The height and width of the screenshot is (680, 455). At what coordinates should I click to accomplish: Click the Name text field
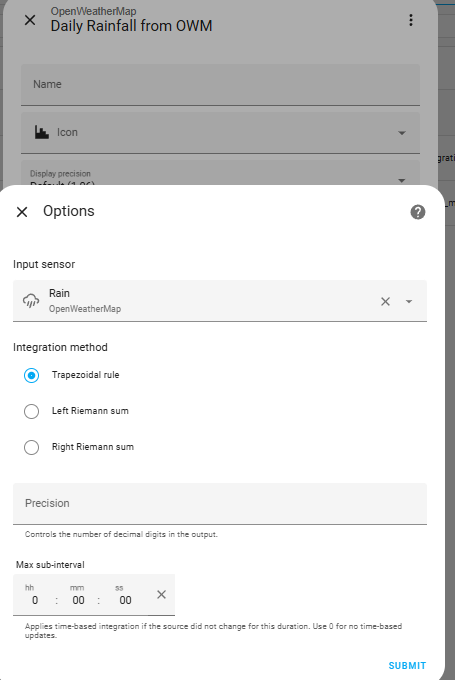[x=220, y=85]
